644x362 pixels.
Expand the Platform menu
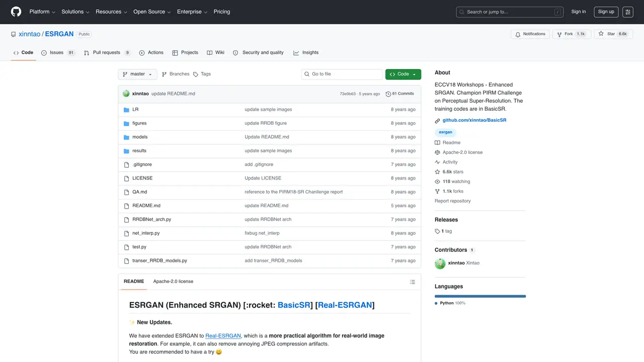(x=42, y=12)
